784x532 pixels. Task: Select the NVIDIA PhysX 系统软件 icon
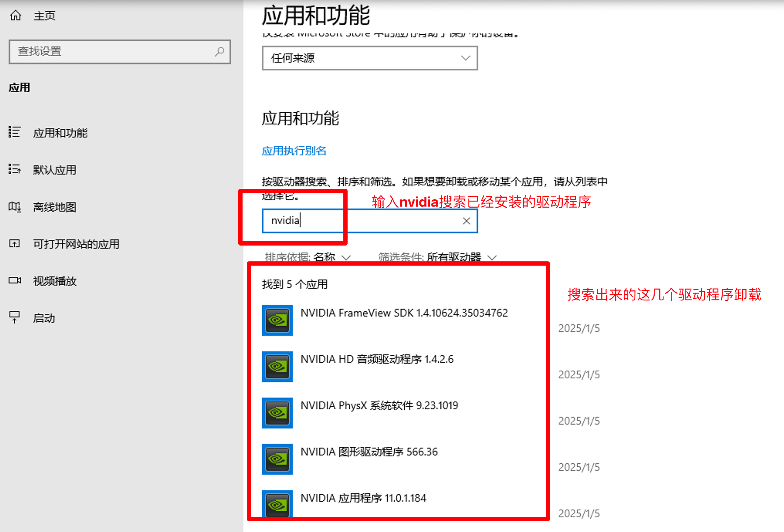pyautogui.click(x=277, y=413)
